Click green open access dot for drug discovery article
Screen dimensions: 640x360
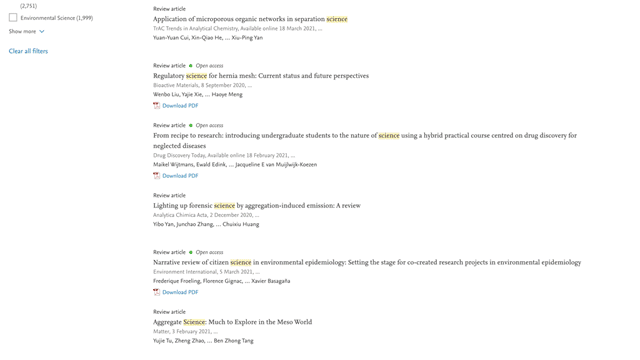pos(191,125)
